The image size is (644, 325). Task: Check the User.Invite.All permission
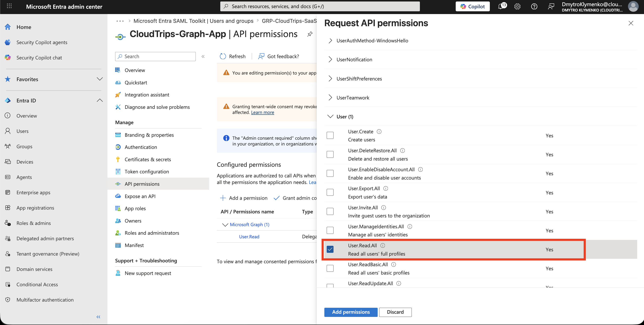[330, 211]
